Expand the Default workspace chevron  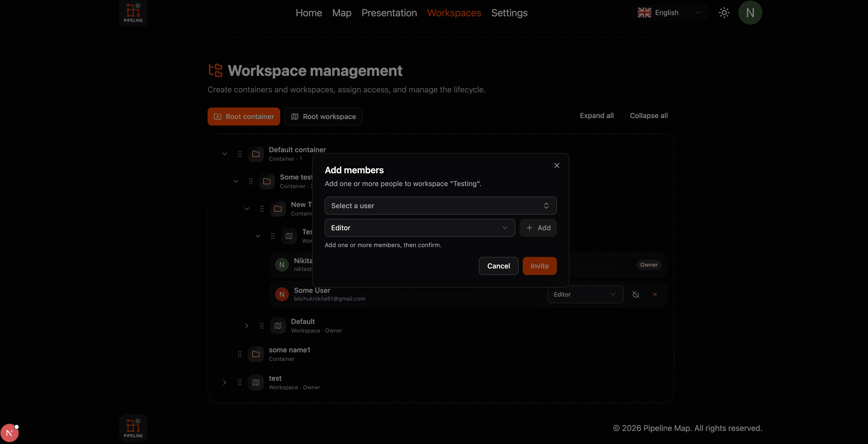(x=247, y=325)
